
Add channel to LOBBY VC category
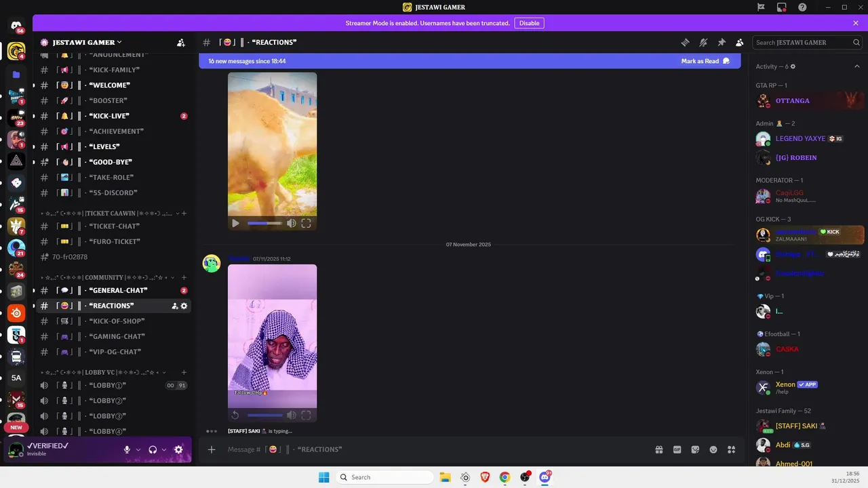point(184,372)
